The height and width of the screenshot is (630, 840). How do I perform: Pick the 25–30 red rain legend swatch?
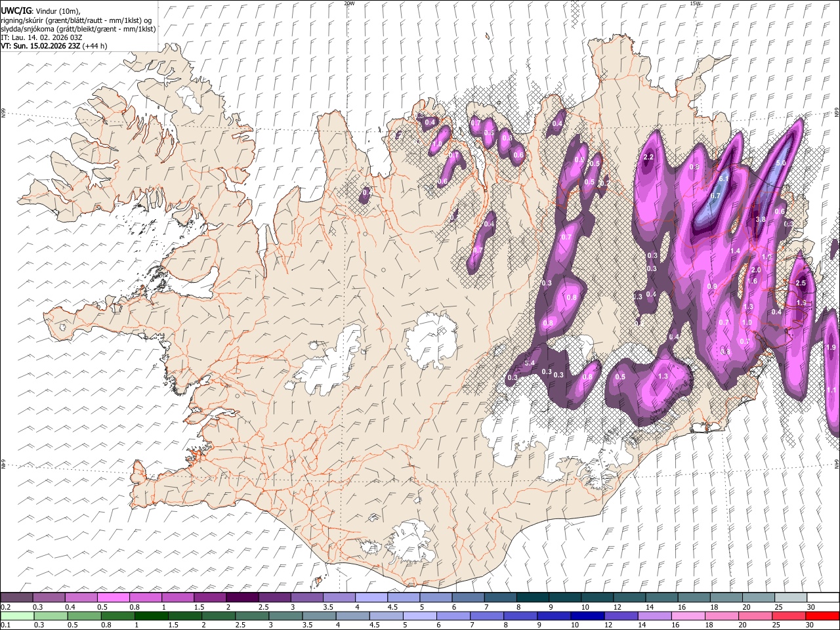788,616
